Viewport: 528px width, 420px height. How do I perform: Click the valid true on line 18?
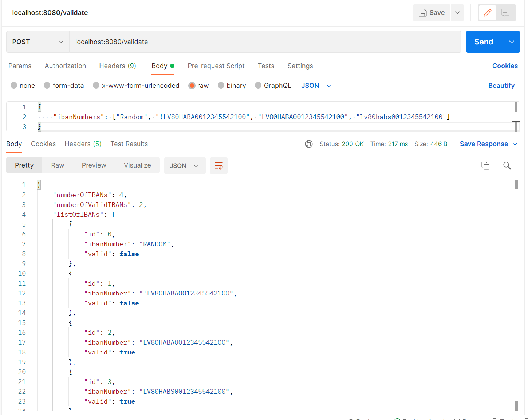point(127,352)
